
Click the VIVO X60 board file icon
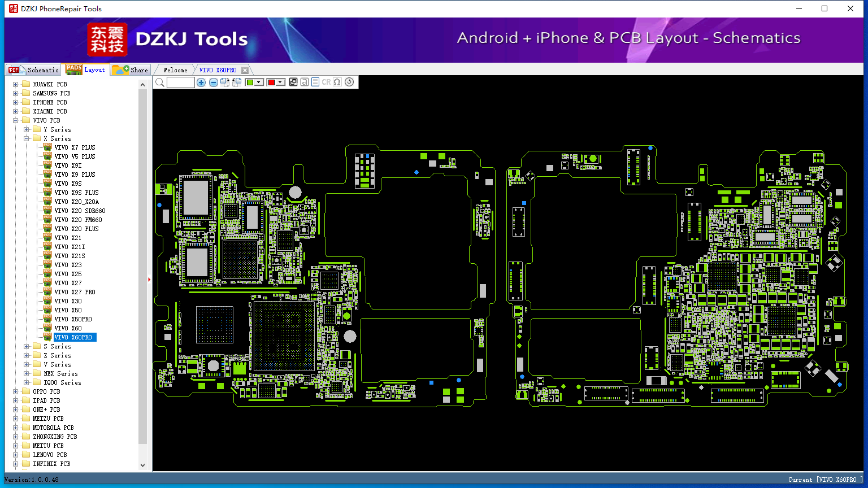(47, 328)
